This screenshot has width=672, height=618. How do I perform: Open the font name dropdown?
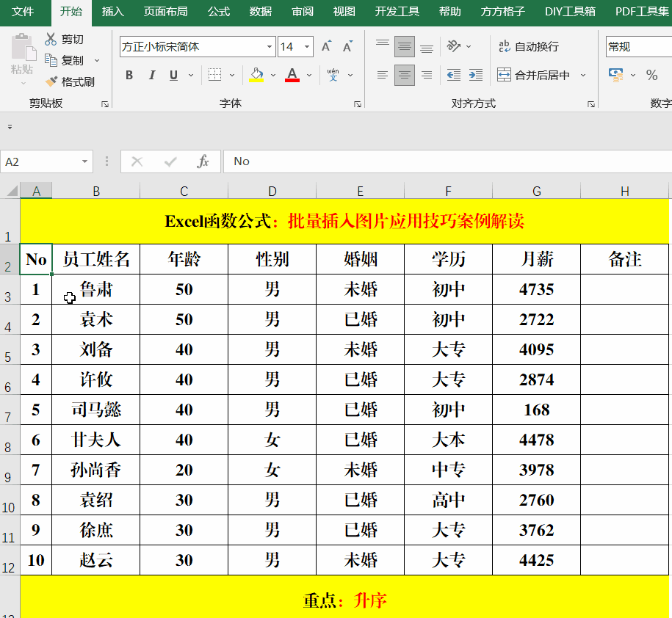[x=269, y=46]
